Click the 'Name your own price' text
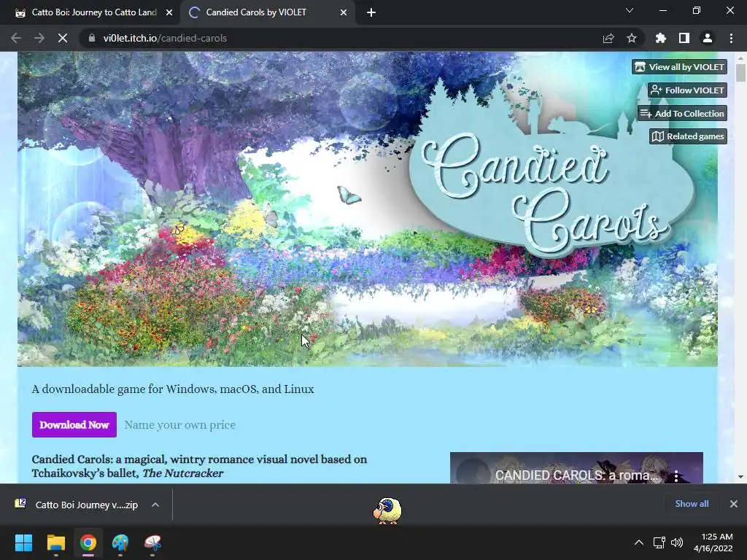The image size is (747, 560). pos(180,425)
